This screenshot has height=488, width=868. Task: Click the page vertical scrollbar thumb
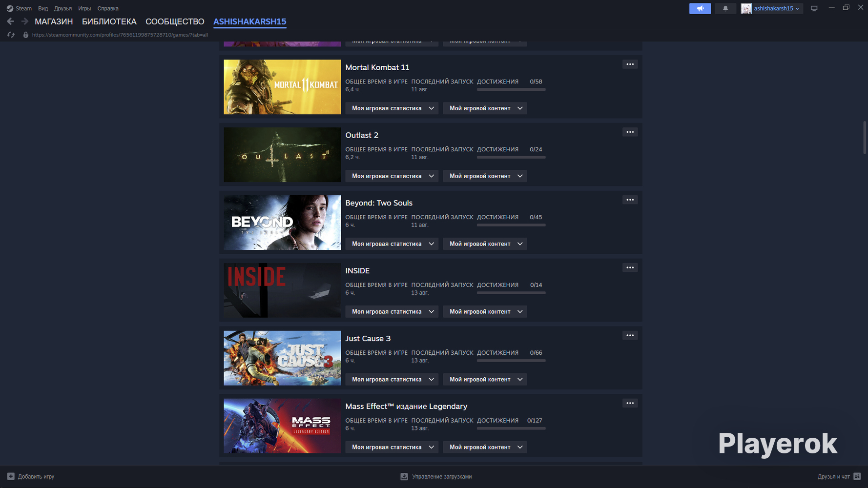[x=865, y=138]
